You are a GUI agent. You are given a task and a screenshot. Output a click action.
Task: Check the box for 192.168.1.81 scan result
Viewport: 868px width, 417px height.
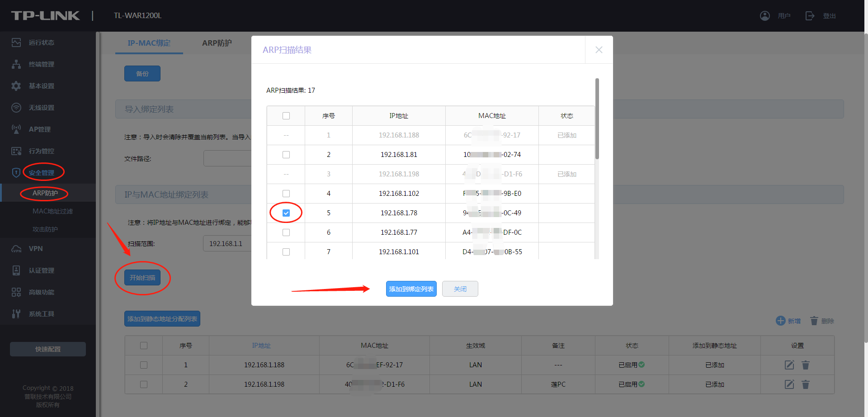tap(286, 155)
